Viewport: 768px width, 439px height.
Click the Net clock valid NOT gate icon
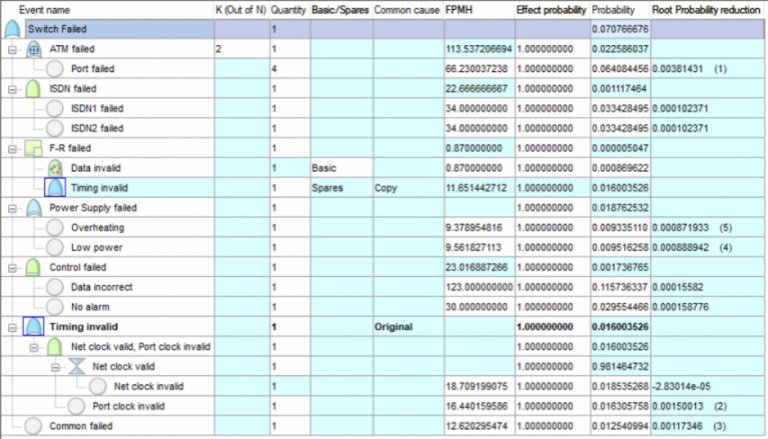point(77,366)
